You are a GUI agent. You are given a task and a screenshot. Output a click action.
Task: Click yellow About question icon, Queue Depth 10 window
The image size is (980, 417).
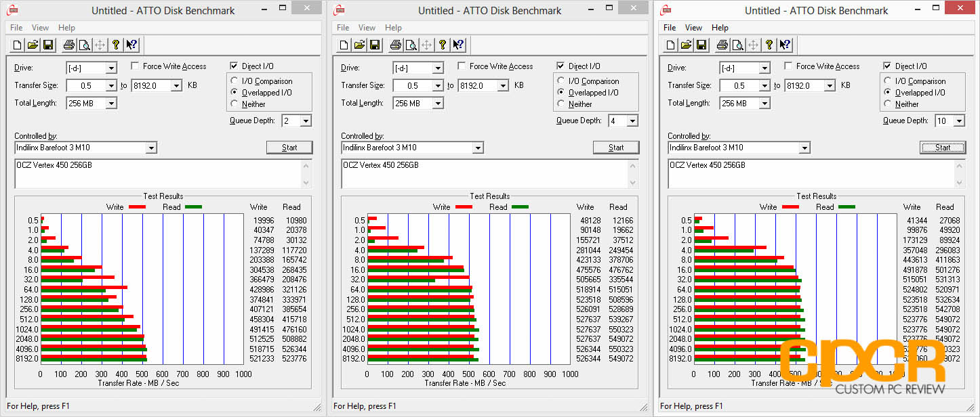pyautogui.click(x=769, y=45)
